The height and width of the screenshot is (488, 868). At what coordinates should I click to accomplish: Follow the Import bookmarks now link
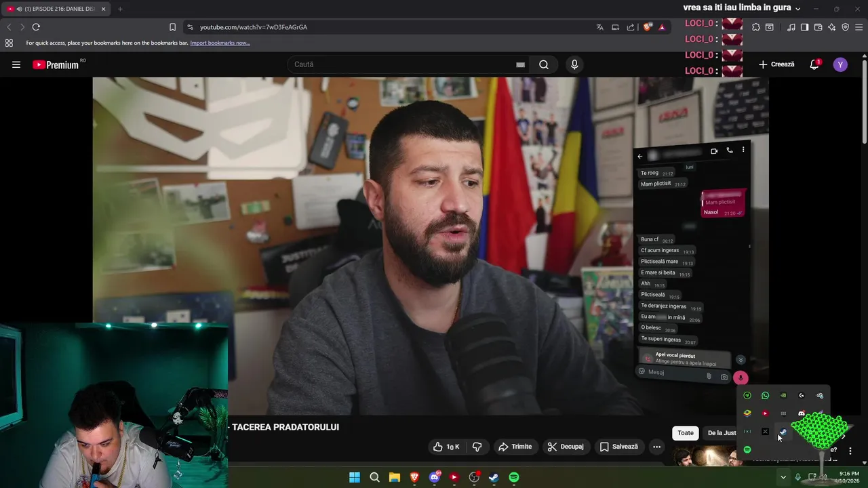tap(220, 43)
